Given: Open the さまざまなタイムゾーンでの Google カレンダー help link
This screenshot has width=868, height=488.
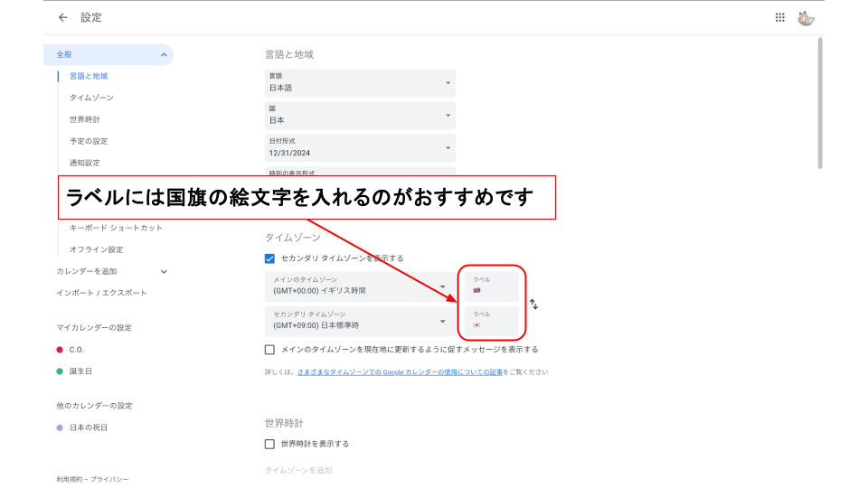Looking at the screenshot, I should click(400, 372).
